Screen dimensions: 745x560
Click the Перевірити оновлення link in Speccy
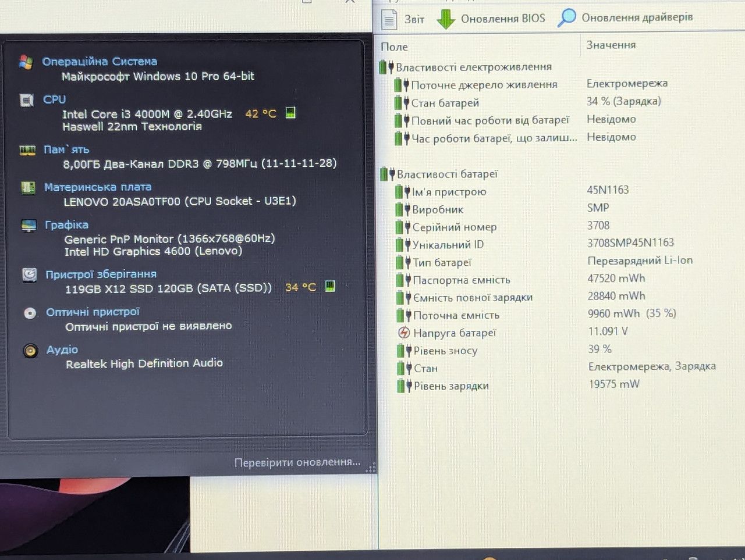coord(297,462)
